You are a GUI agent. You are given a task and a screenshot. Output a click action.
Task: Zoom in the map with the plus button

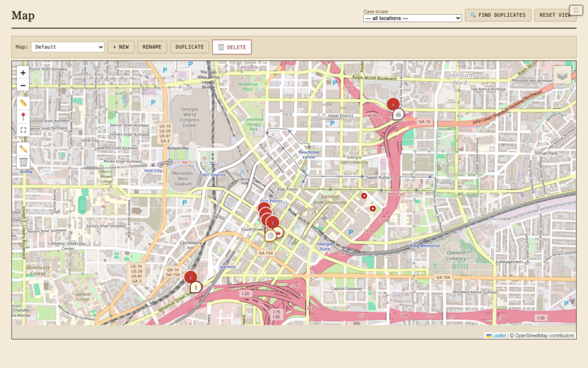[x=23, y=72]
